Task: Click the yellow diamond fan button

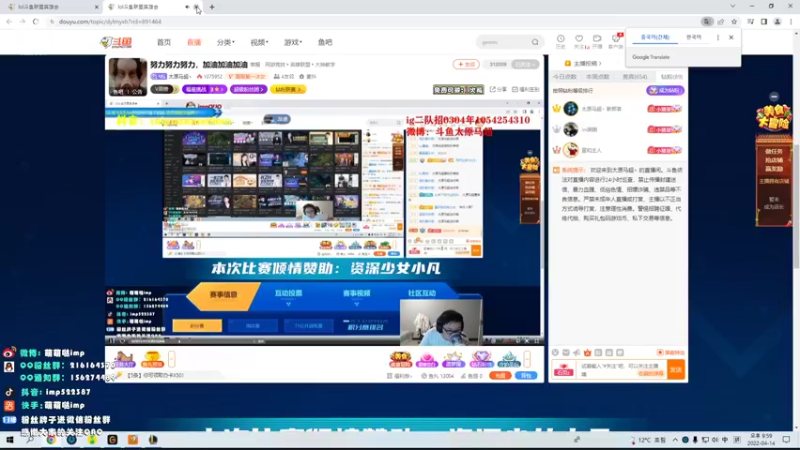Action: pyautogui.click(x=288, y=89)
